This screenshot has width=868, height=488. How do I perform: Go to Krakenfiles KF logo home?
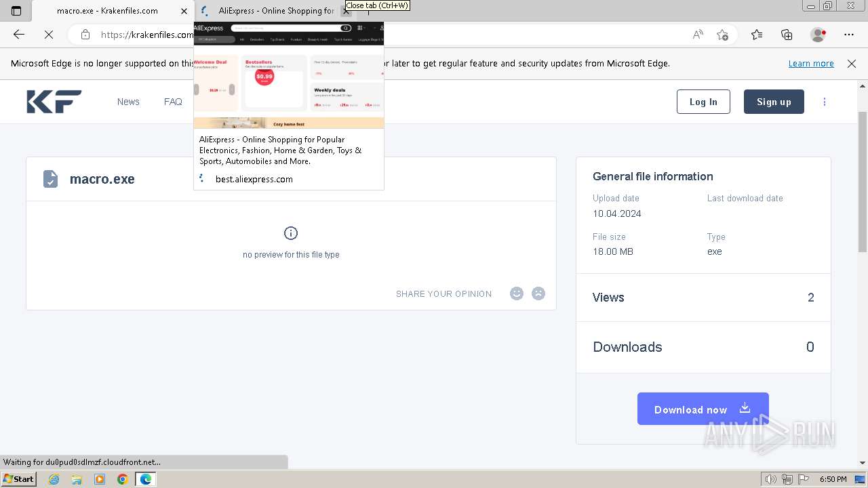[x=54, y=102]
